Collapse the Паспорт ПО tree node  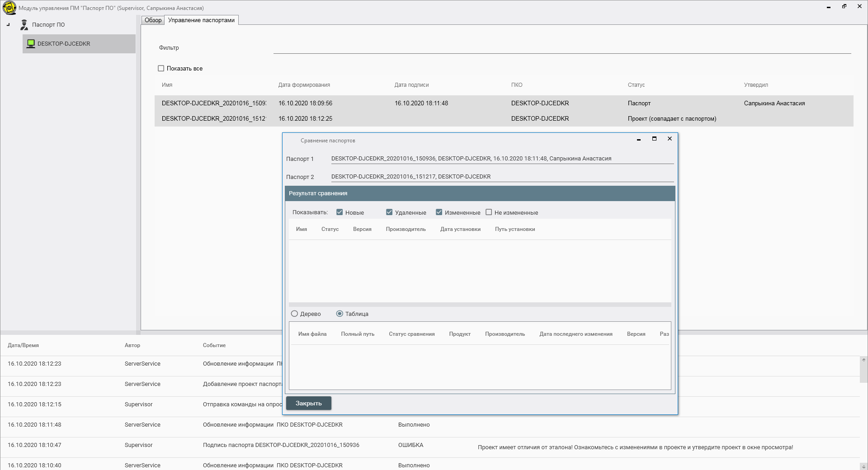[8, 25]
